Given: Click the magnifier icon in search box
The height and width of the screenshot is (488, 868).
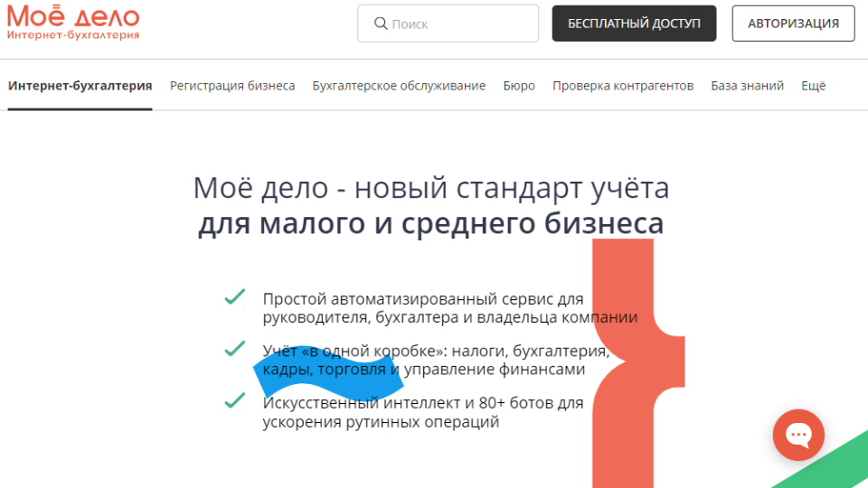Looking at the screenshot, I should [381, 23].
